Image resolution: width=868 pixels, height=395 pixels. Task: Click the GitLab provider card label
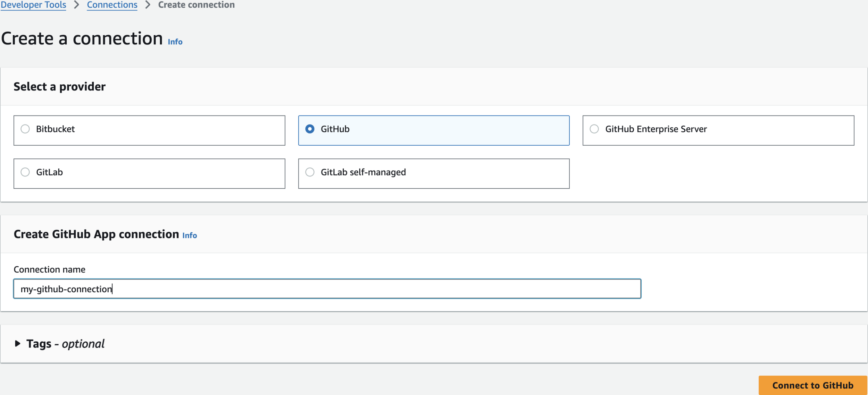[x=49, y=172]
